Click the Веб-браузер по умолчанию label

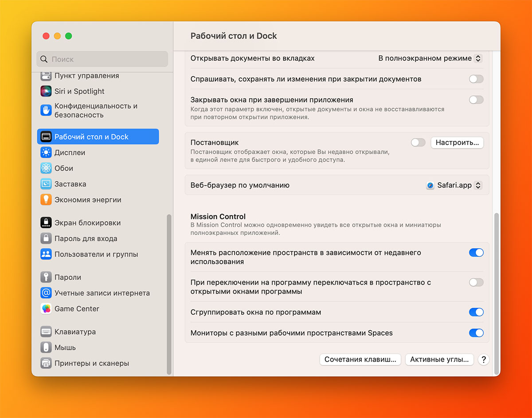[240, 185]
